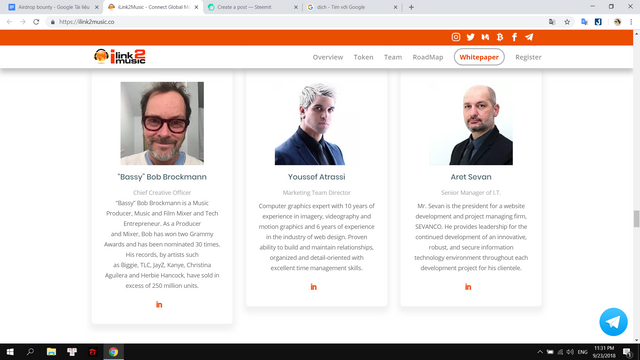Navigate to Team section
This screenshot has width=640, height=360.
(x=393, y=57)
